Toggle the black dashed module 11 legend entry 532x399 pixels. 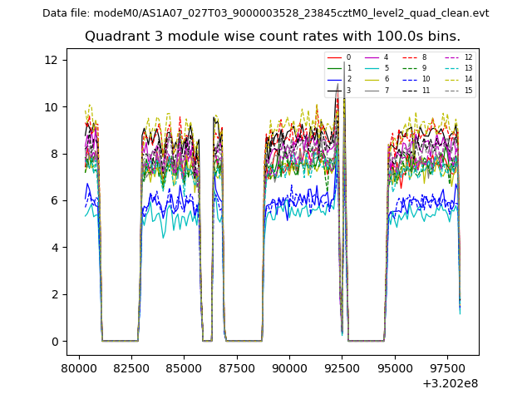pos(413,90)
